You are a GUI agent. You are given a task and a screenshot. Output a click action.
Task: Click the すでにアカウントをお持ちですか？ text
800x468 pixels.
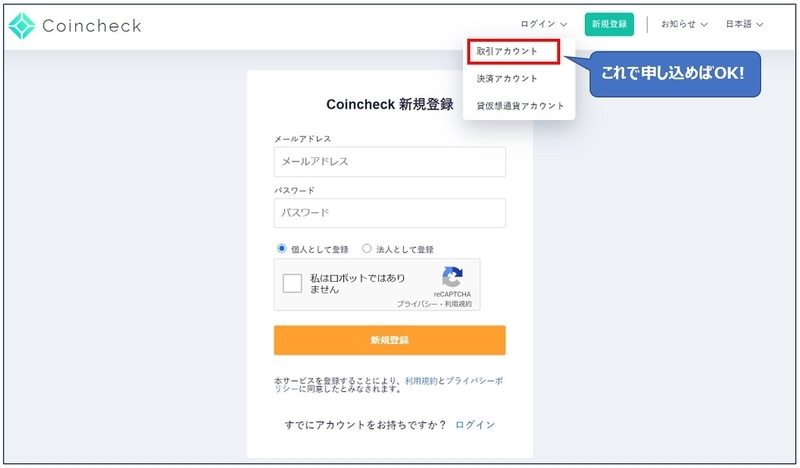365,425
